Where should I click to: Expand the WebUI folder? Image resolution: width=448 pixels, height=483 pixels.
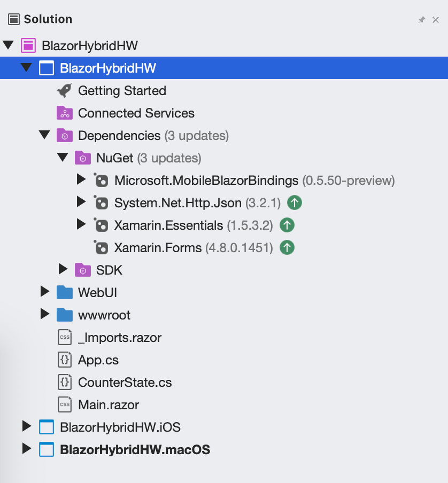pyautogui.click(x=45, y=291)
